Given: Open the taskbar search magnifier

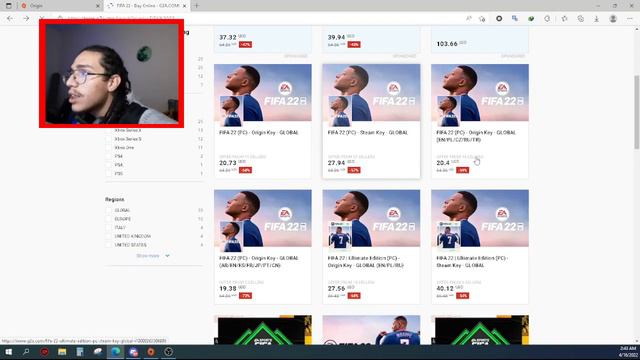Looking at the screenshot, I should click(26, 352).
